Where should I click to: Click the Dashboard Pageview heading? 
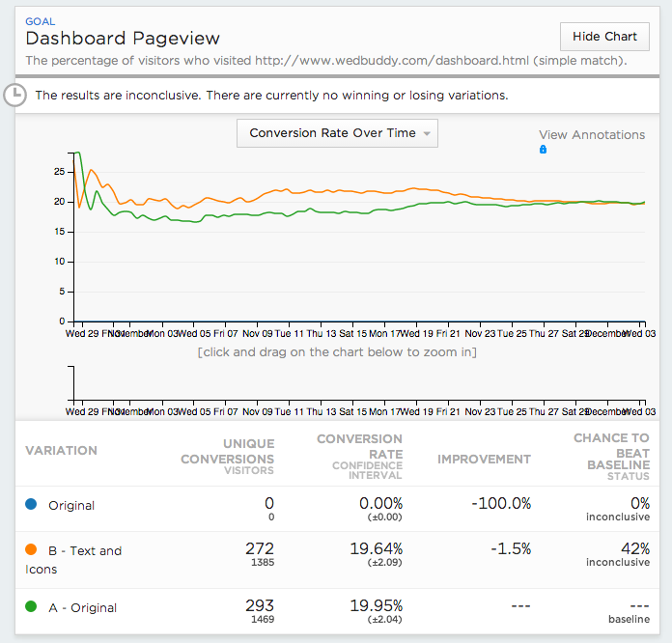123,39
